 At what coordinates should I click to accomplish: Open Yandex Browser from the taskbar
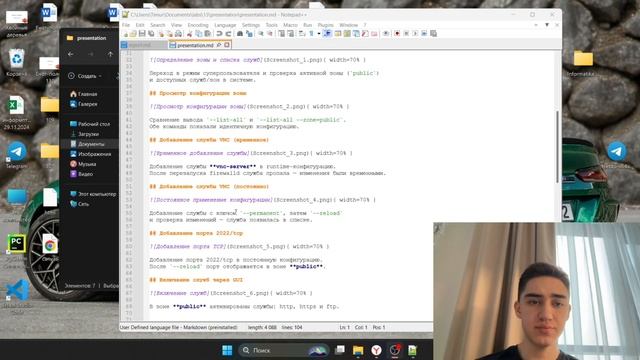[x=376, y=350]
